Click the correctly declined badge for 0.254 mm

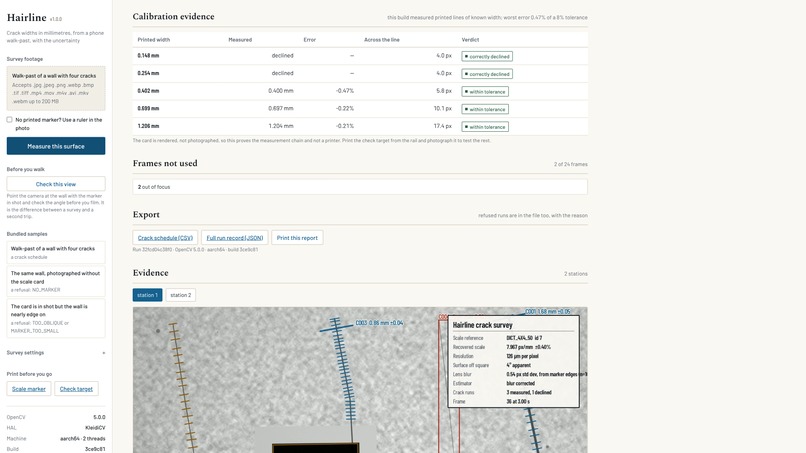(487, 74)
